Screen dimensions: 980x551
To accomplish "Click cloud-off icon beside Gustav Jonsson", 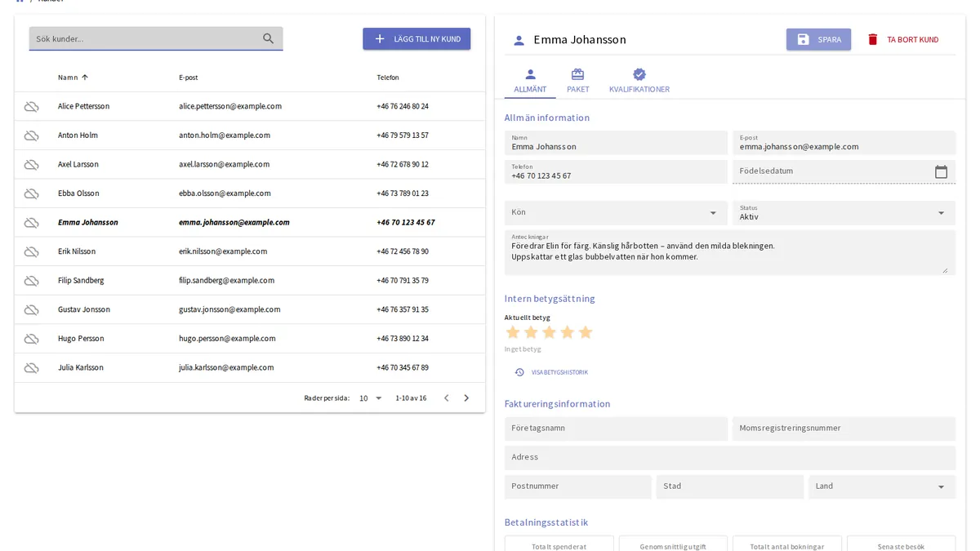I will pyautogui.click(x=31, y=309).
